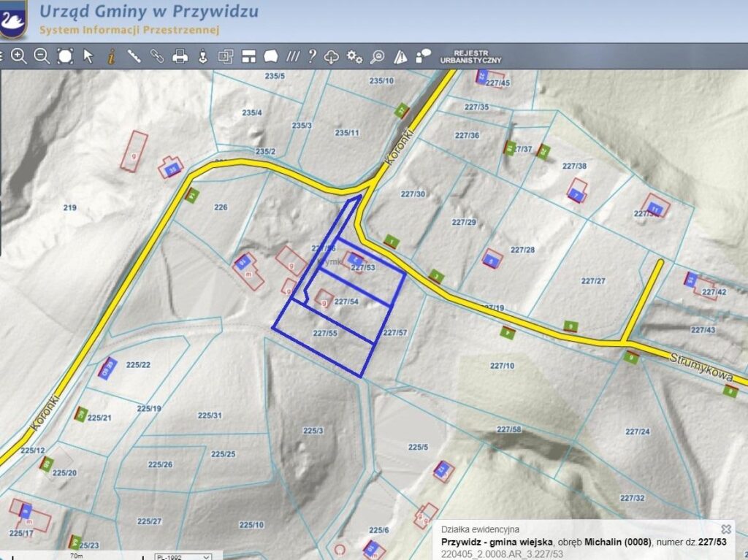Viewport: 748px width, 560px height.
Task: Click parcel label 227/24
Action: [638, 431]
